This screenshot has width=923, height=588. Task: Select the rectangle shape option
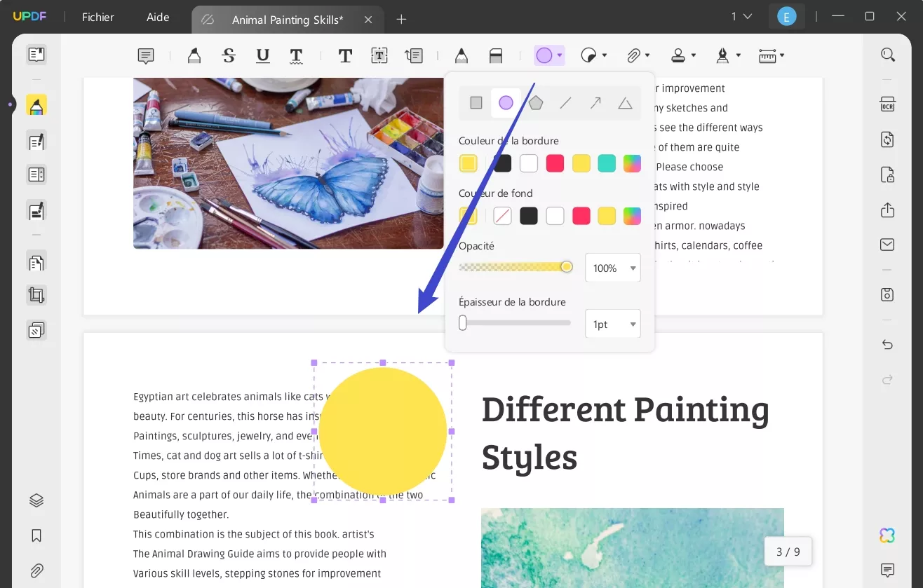point(476,103)
